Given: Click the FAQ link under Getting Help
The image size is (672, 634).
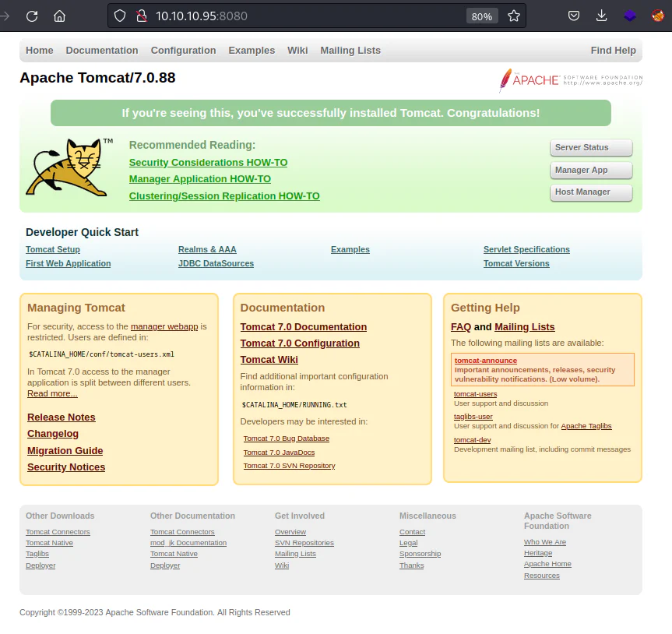Looking at the screenshot, I should (x=461, y=327).
